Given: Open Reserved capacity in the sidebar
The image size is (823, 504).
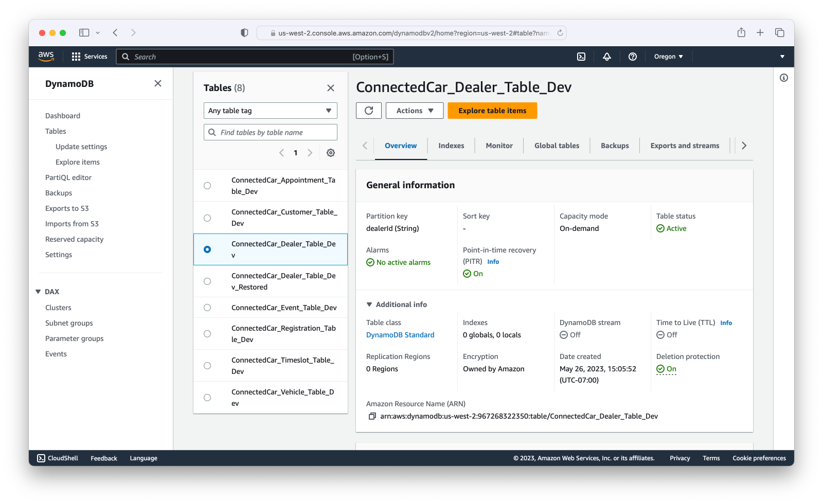Looking at the screenshot, I should coord(74,239).
